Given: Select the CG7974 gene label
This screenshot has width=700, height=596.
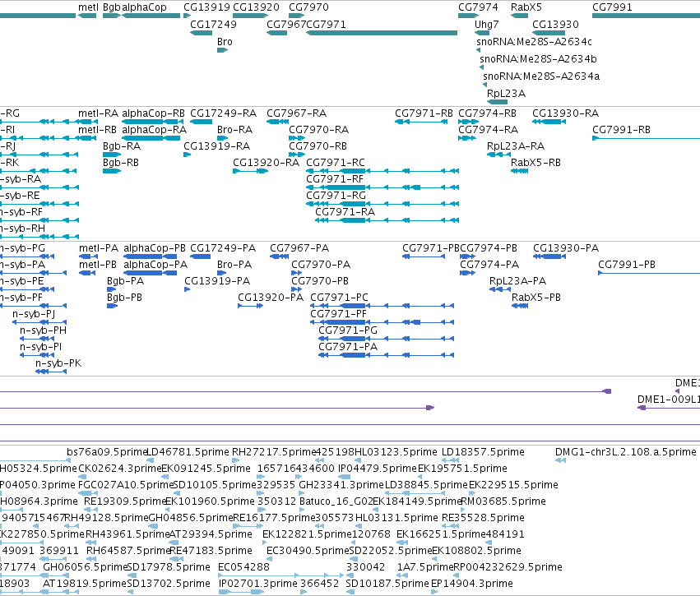Looking at the screenshot, I should (x=478, y=7).
